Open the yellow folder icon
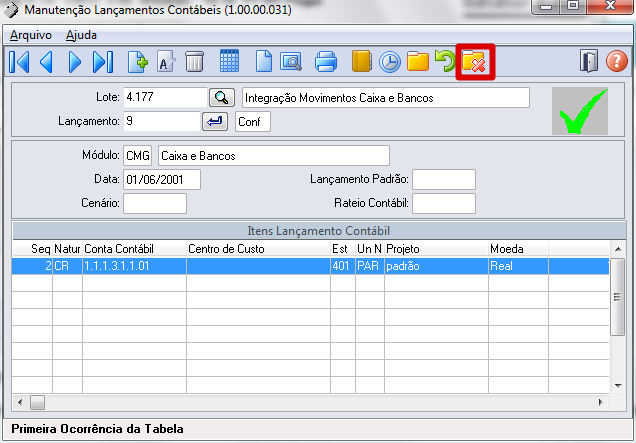This screenshot has width=636, height=443. [418, 62]
